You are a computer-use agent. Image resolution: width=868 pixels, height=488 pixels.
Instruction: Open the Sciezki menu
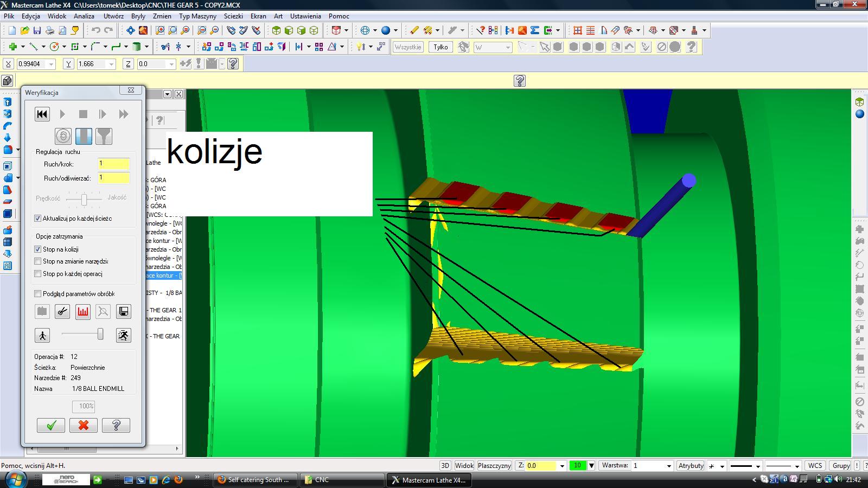[x=233, y=16]
